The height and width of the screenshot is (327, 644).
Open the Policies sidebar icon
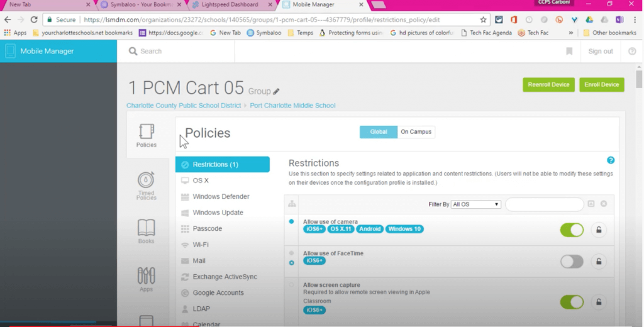click(x=146, y=136)
